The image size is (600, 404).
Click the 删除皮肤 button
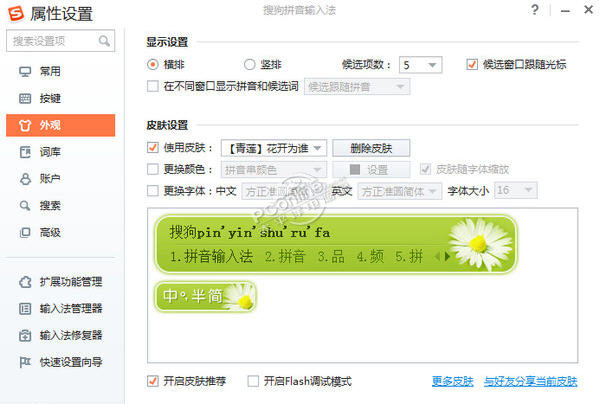coord(371,148)
